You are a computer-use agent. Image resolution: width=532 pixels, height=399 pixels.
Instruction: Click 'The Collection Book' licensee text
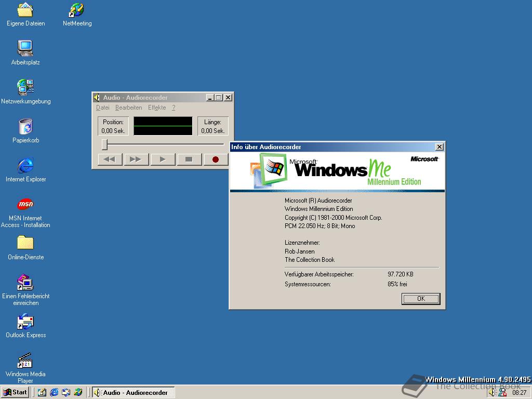310,260
